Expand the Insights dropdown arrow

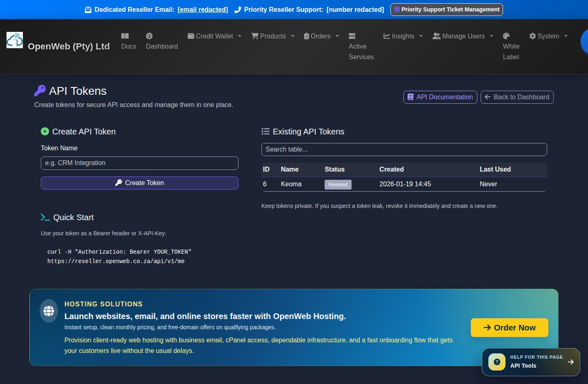click(421, 36)
